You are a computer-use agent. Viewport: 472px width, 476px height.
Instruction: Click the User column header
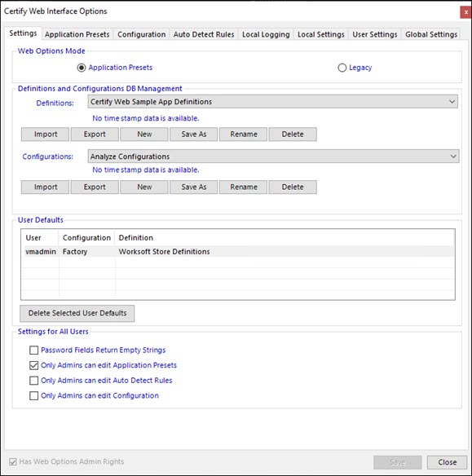[x=40, y=238]
